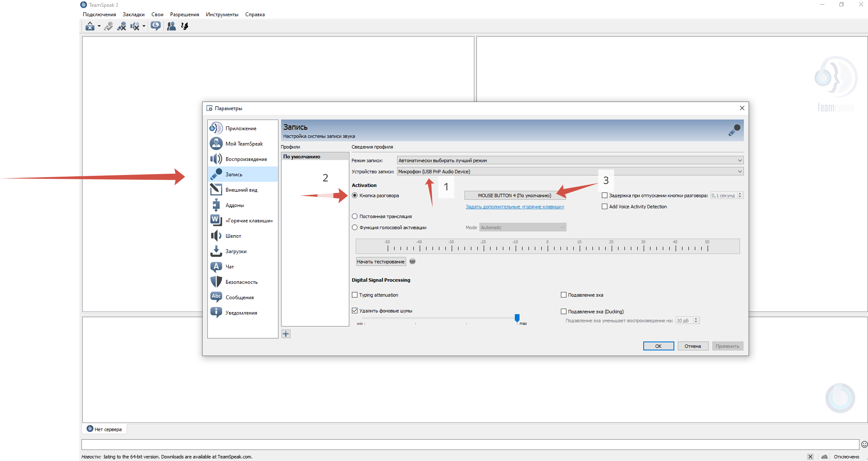868x461 pixels.
Task: Open the Инструменты menu
Action: (222, 15)
